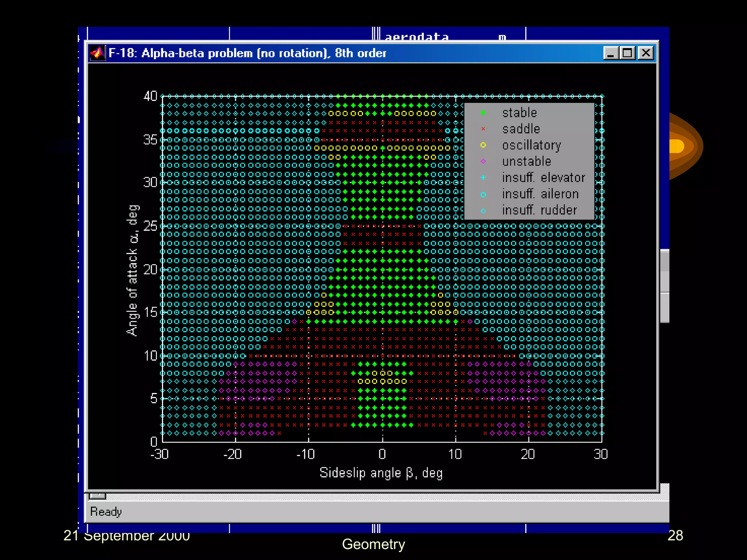Click the yellow oscillatory marker in legend
This screenshot has height=560, width=747.
click(x=483, y=145)
